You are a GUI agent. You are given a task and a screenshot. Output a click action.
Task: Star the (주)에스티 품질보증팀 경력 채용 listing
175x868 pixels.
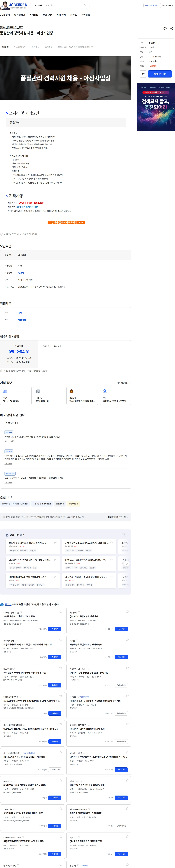pos(127,612)
